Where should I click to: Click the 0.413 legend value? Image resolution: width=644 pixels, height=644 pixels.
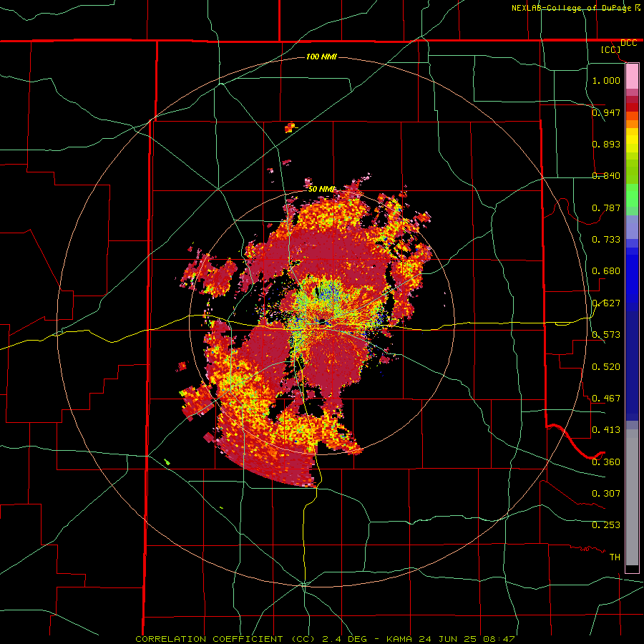(606, 430)
